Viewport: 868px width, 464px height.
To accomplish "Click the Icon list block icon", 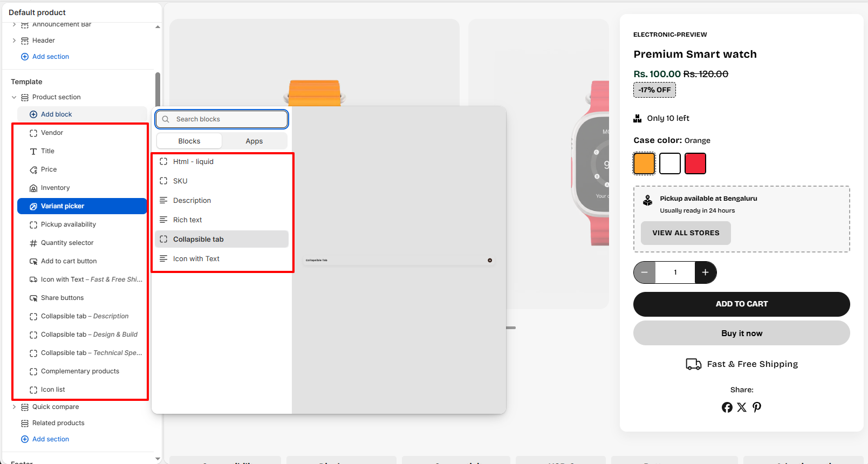I will pyautogui.click(x=33, y=390).
